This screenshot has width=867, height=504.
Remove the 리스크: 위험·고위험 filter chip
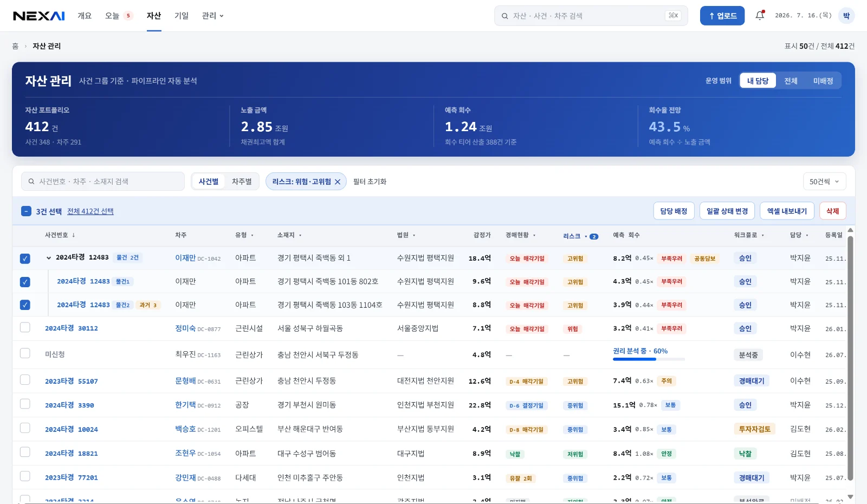pos(338,182)
